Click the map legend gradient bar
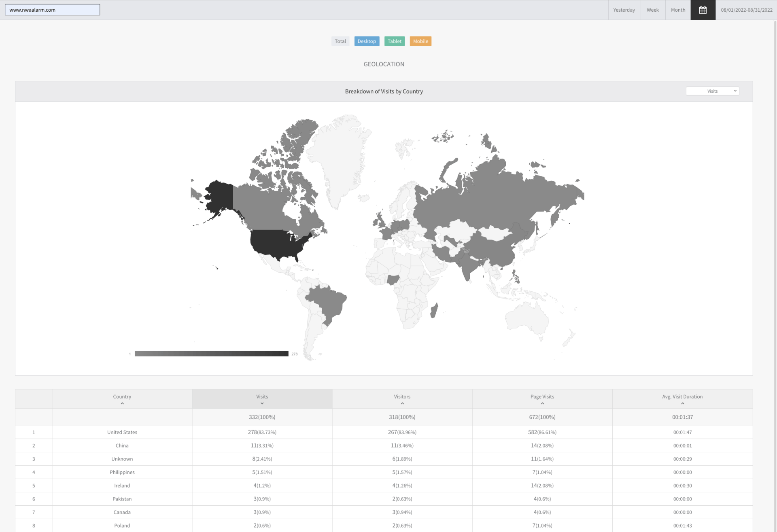The image size is (777, 532). click(x=211, y=354)
